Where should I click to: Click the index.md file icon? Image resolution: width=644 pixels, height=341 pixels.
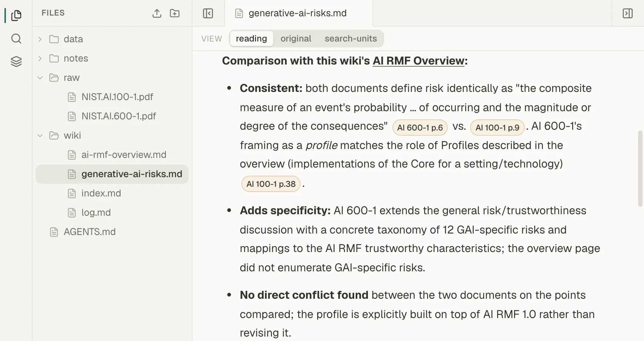pos(72,193)
